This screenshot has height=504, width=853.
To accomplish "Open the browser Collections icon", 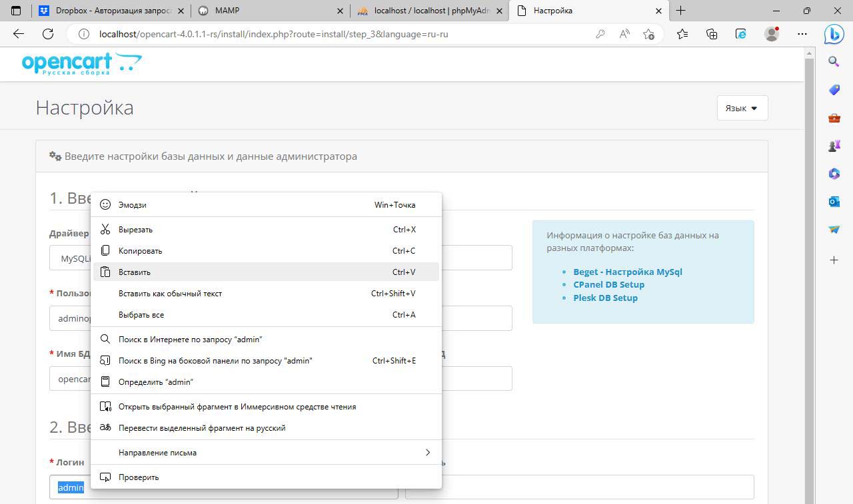I will 712,34.
